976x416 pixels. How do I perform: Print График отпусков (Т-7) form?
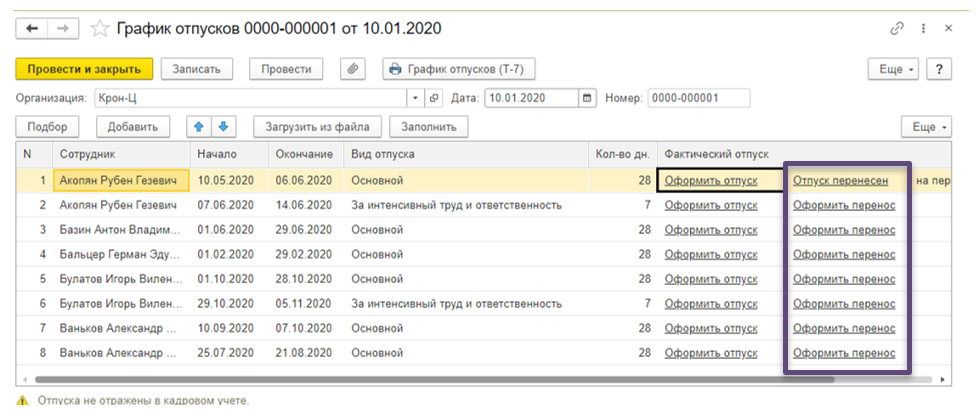(459, 69)
